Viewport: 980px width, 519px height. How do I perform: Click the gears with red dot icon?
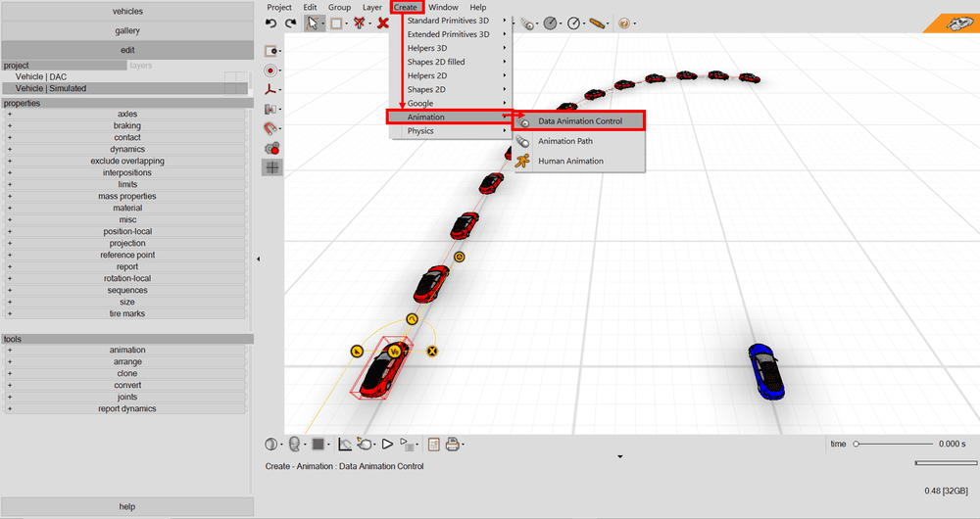click(271, 148)
